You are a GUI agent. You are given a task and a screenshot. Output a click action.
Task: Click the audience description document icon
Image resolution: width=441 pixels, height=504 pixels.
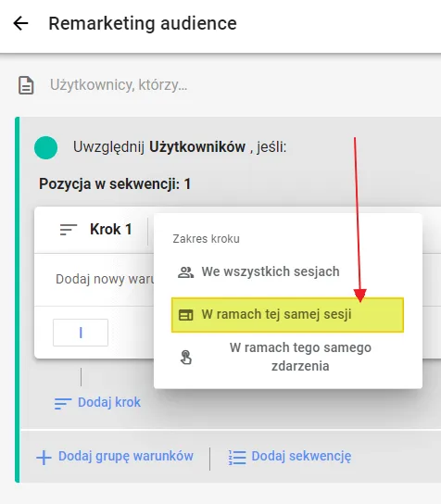coord(26,85)
